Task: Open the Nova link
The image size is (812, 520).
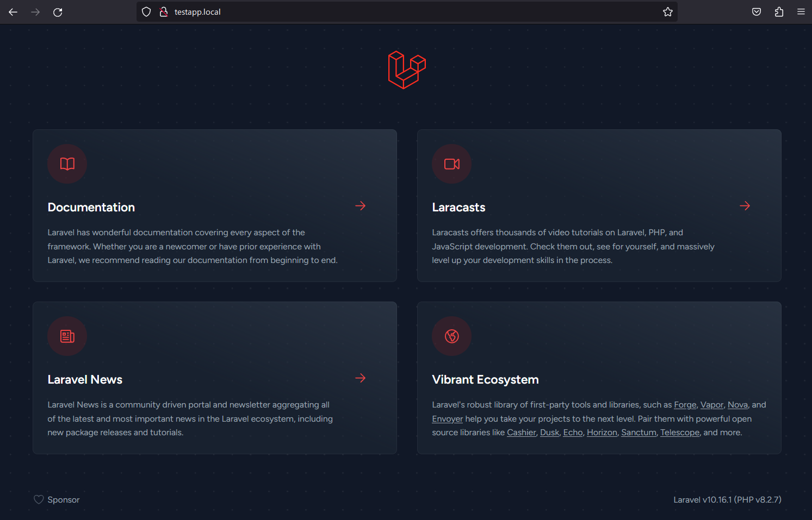Action: (737, 405)
